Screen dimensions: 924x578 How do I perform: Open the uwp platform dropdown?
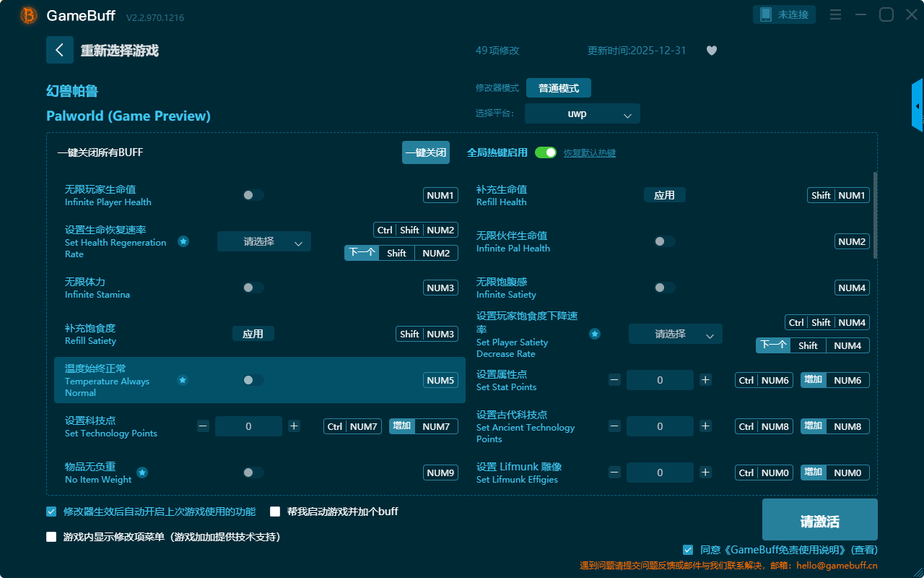582,114
